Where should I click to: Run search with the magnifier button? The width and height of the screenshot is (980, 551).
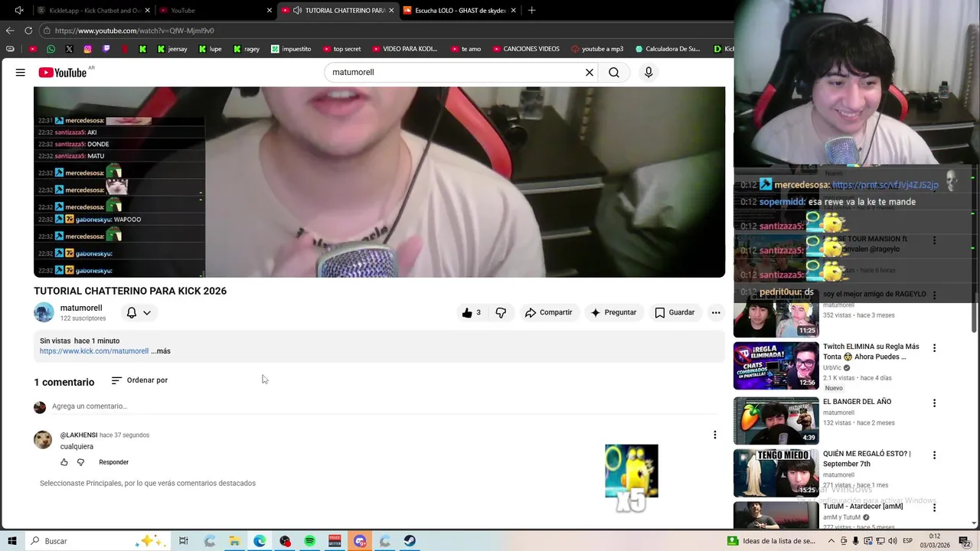pyautogui.click(x=614, y=72)
